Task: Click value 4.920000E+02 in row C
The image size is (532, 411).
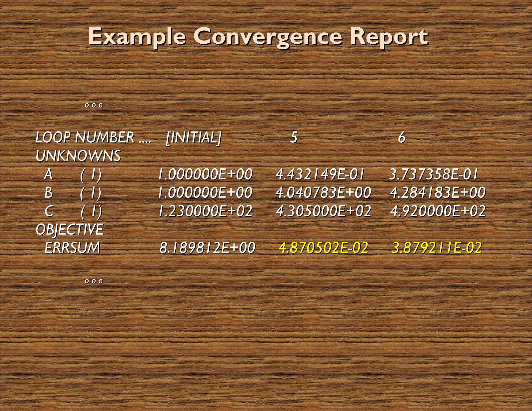Action: tap(438, 211)
